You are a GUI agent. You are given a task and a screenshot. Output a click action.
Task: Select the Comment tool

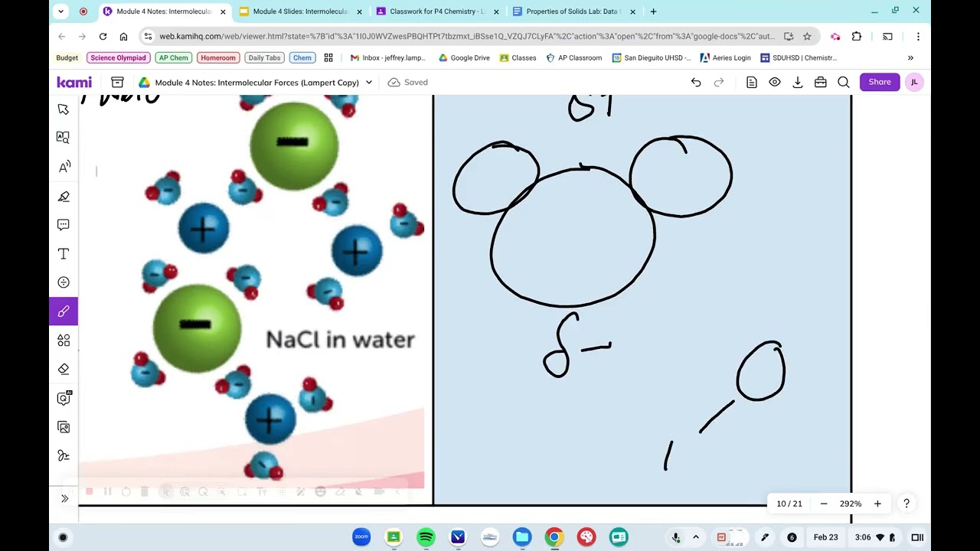point(64,225)
